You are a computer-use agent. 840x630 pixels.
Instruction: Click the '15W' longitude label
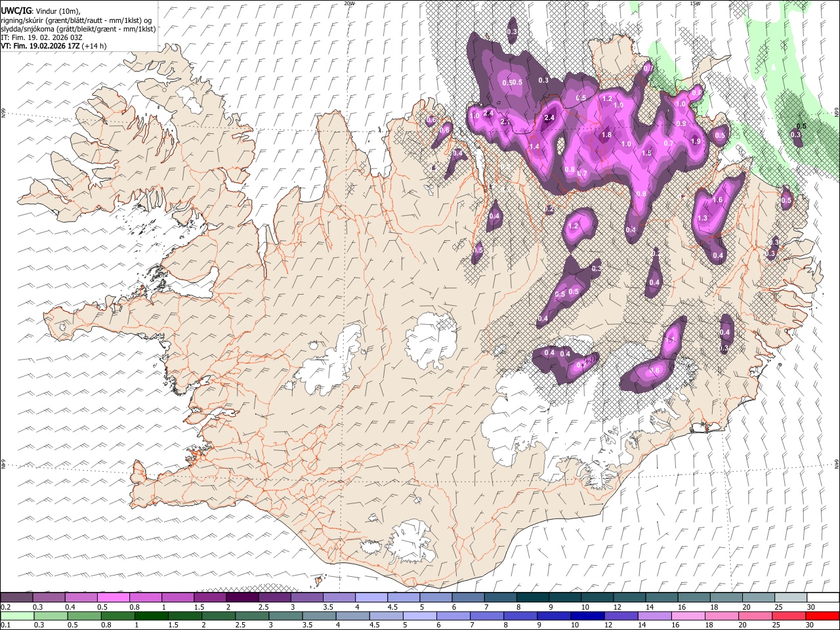pyautogui.click(x=695, y=3)
